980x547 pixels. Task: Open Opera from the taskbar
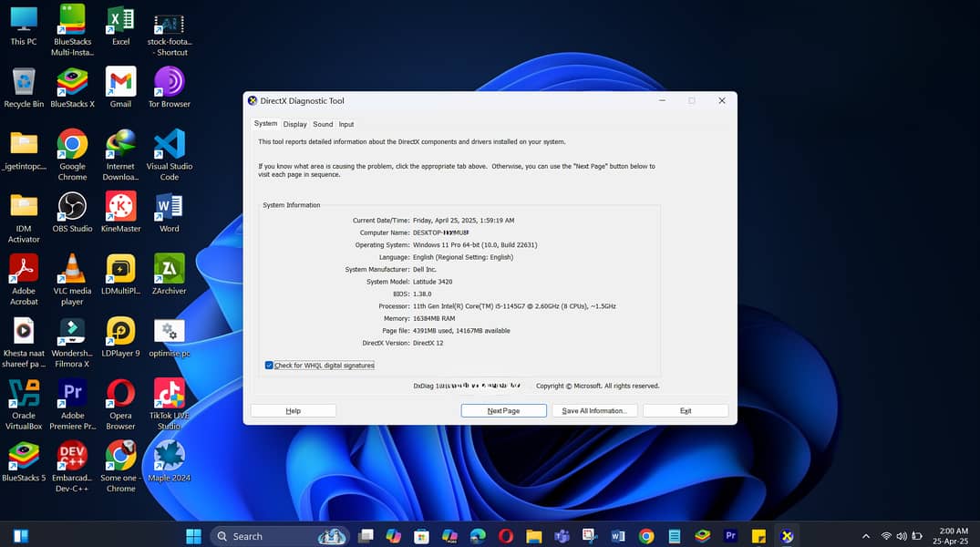tap(506, 536)
